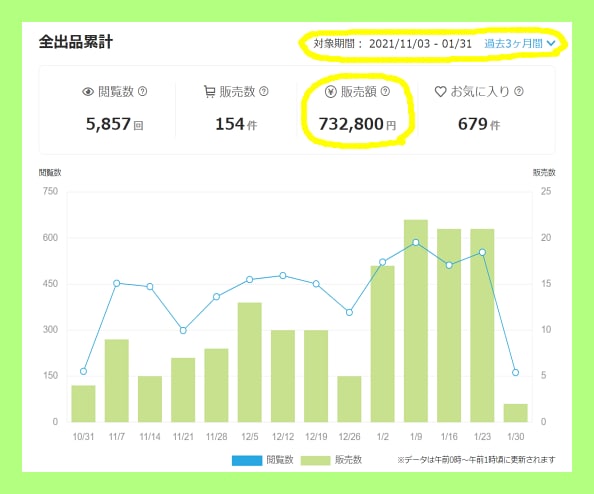Click the bar for week 12/5
This screenshot has height=494, width=594.
(250, 362)
